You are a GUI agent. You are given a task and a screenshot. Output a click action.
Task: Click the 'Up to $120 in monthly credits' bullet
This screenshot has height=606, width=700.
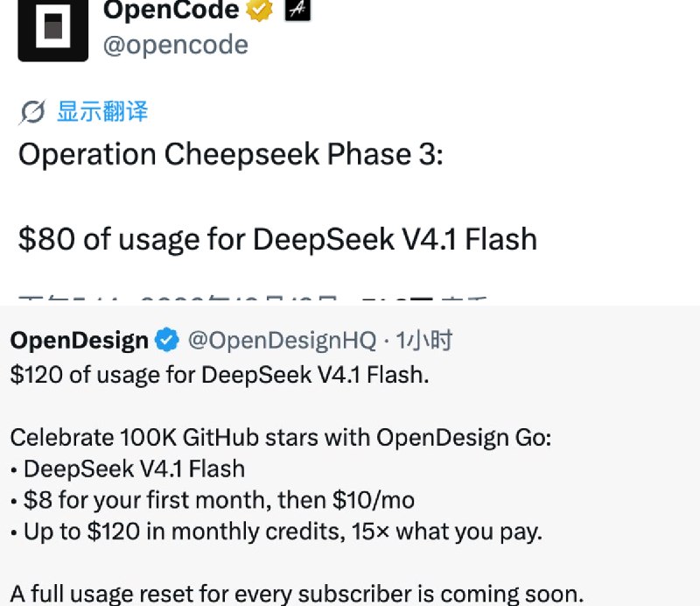pos(276,532)
